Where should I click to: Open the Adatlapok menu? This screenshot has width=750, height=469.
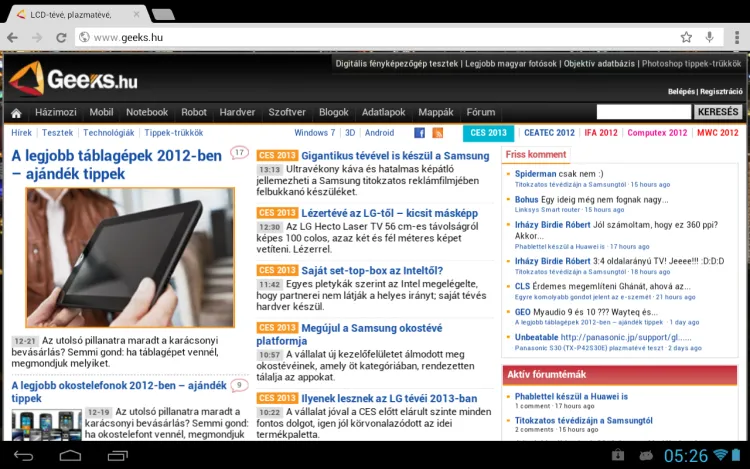pos(384,112)
